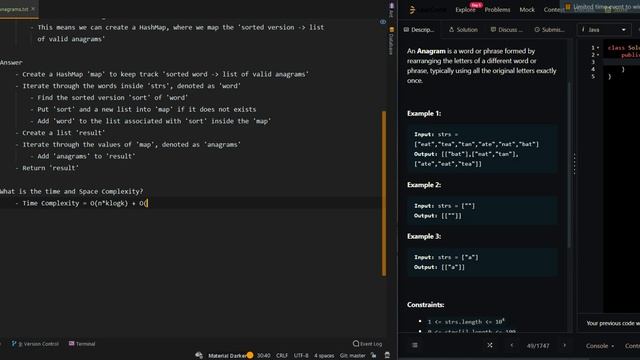Change the CRLF line separator setting
Screen dimensions: 640x360
[282, 356]
